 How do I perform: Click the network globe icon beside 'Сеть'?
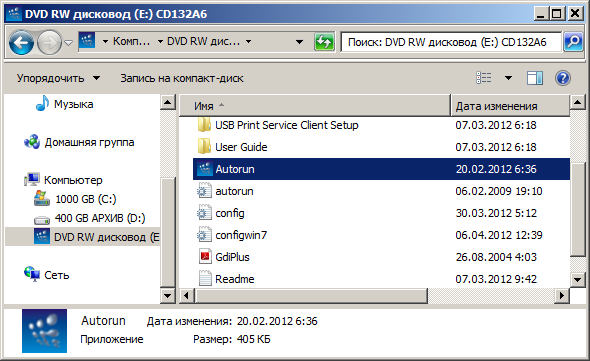coord(32,274)
